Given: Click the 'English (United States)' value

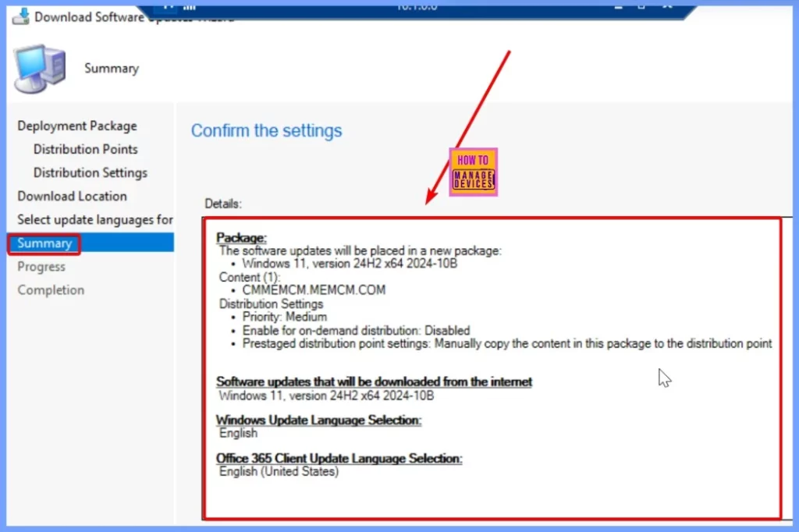Looking at the screenshot, I should point(279,471).
